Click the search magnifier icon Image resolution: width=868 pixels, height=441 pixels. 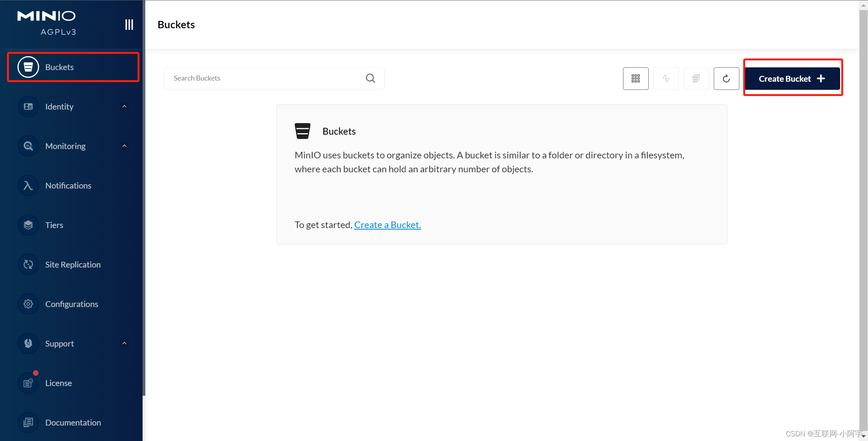click(370, 78)
